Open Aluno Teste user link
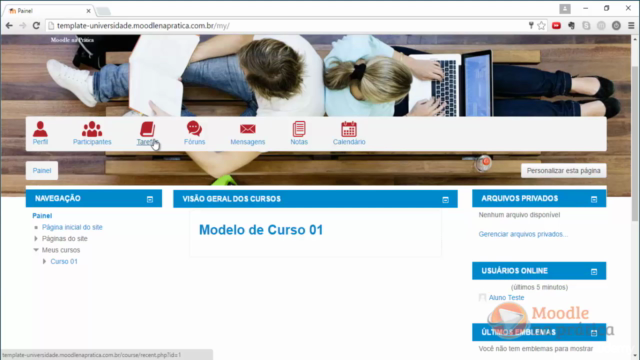Screen dimensions: 640x360 click(x=507, y=298)
